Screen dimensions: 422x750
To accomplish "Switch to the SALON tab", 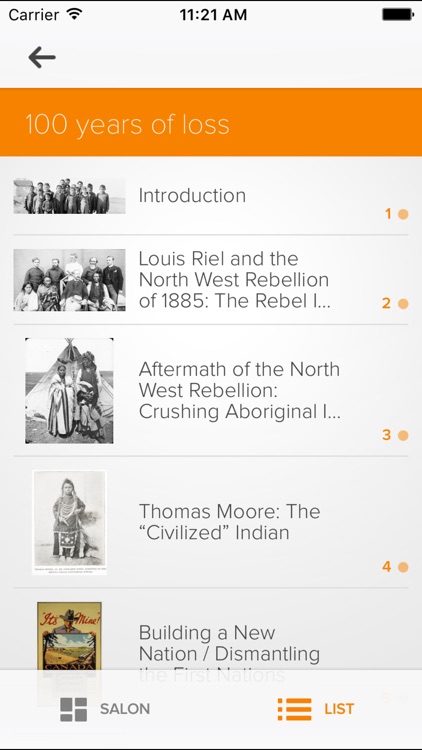I will click(105, 709).
